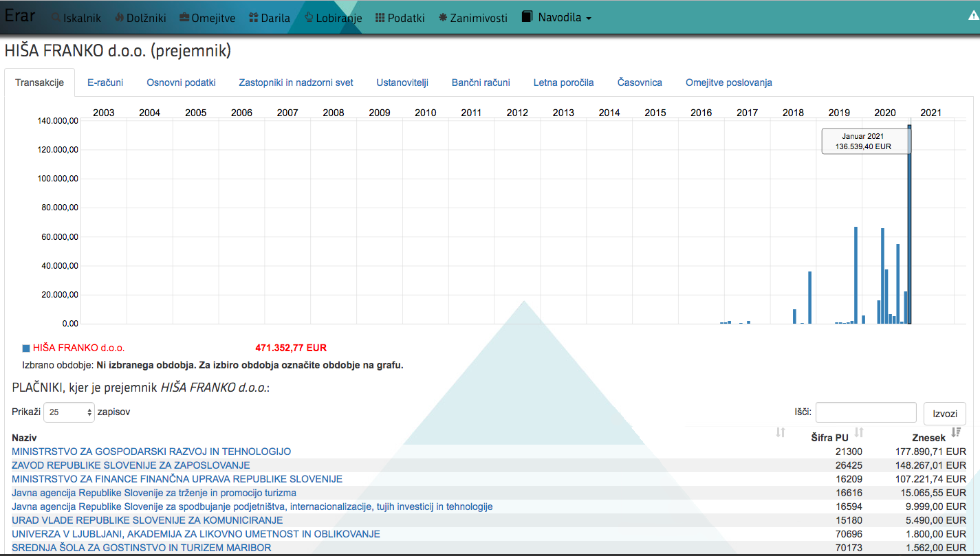Click the Zanimivosti asterisk icon
Screen dimensions: 980x556
442,18
